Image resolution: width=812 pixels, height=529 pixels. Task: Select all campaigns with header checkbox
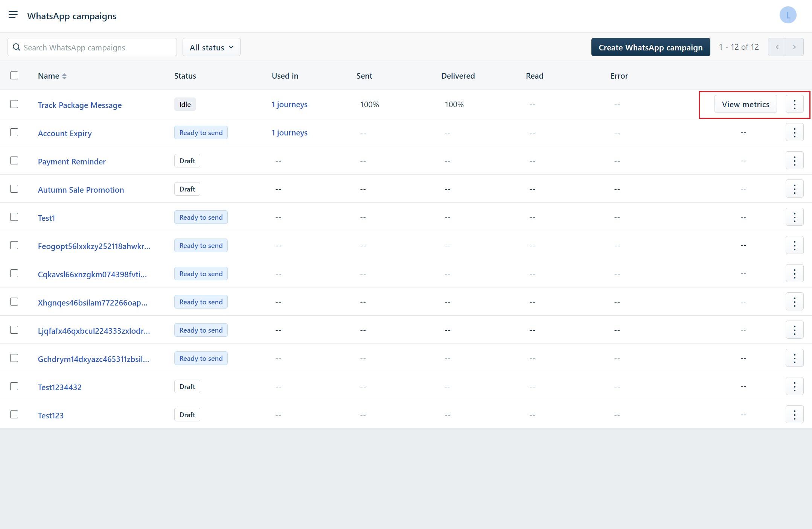point(14,76)
